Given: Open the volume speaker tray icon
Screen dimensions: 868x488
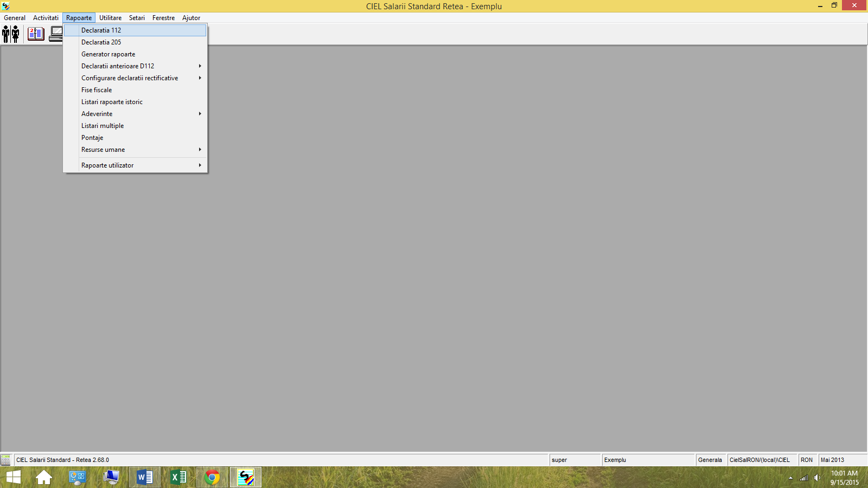Looking at the screenshot, I should [x=817, y=478].
